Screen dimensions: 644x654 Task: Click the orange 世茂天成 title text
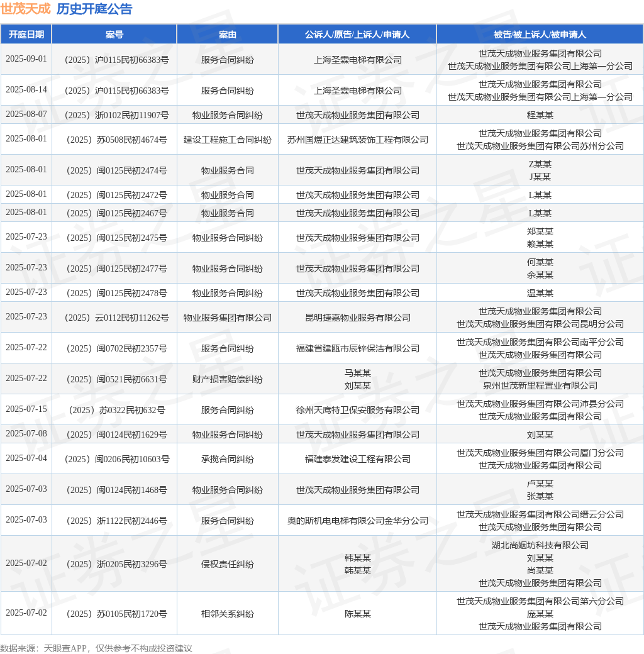(x=25, y=9)
